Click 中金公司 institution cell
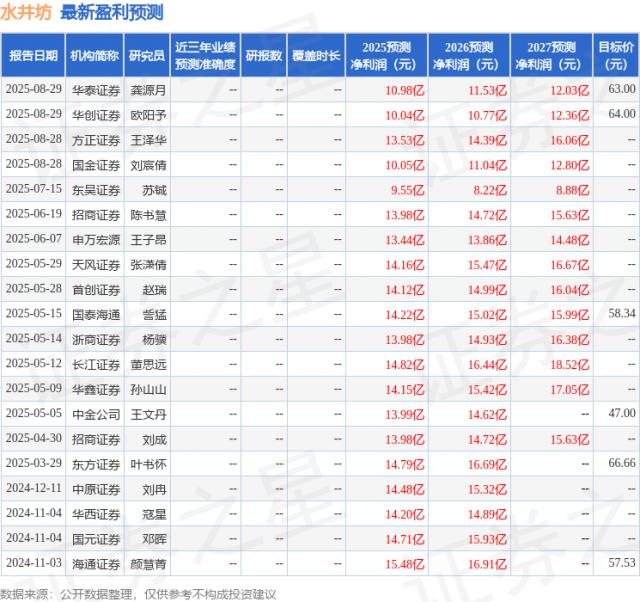640x602 pixels. point(96,414)
